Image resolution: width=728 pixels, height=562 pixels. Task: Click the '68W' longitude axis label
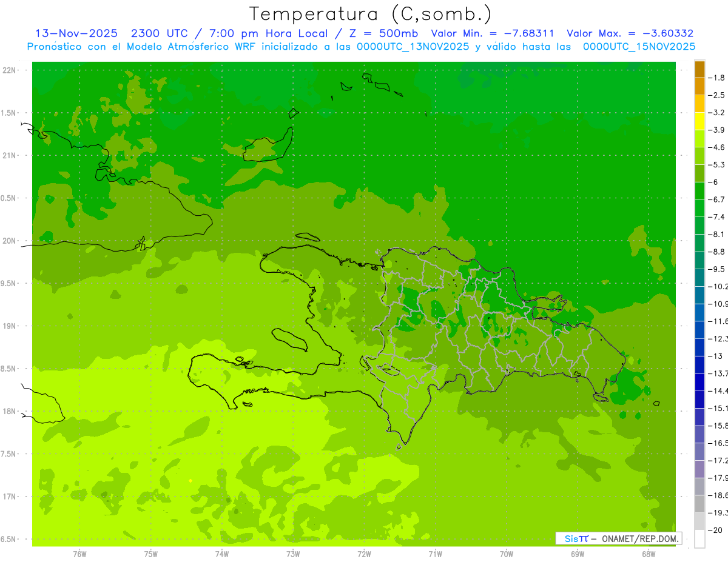649,554
